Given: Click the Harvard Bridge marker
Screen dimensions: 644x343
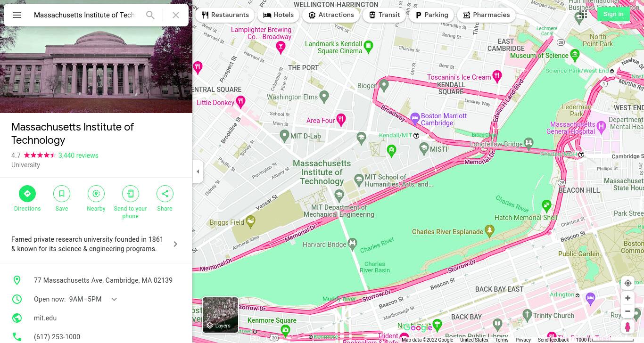Looking at the screenshot, I should pyautogui.click(x=353, y=244).
